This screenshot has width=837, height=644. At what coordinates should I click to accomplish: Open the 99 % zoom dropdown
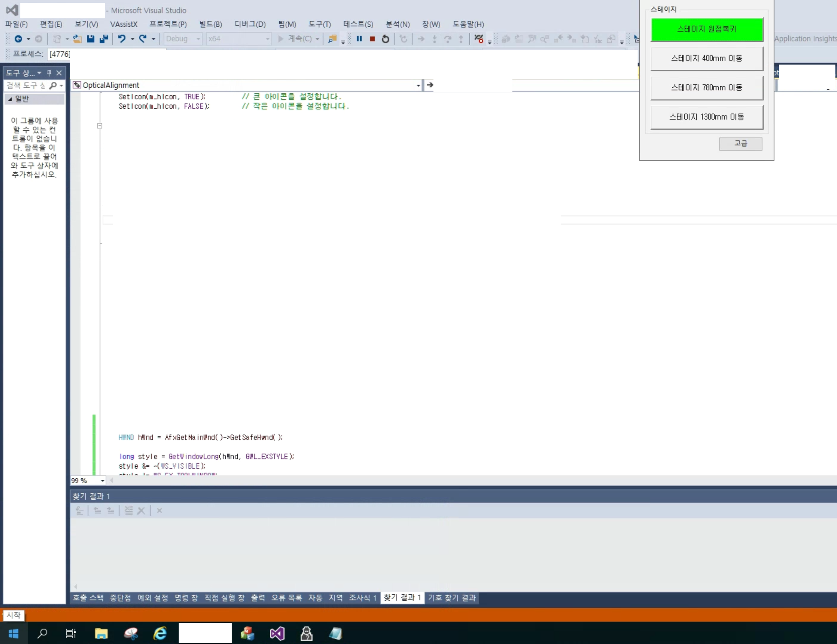(102, 481)
